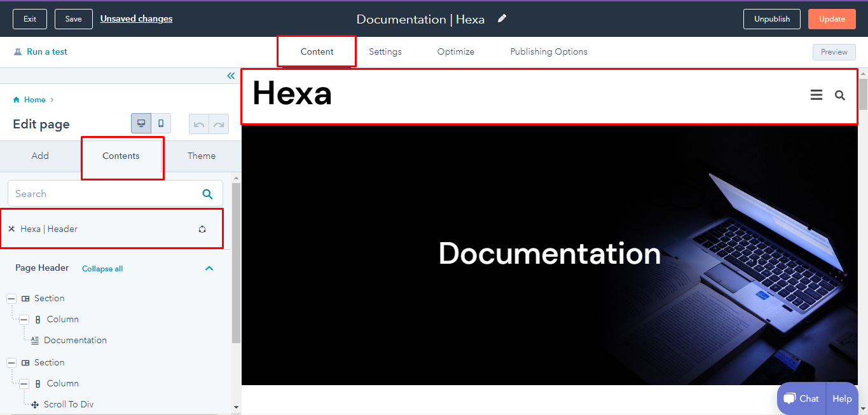Viewport: 868px width, 415px height.
Task: Click the sync icon beside Hexa | Header
Action: pyautogui.click(x=202, y=229)
